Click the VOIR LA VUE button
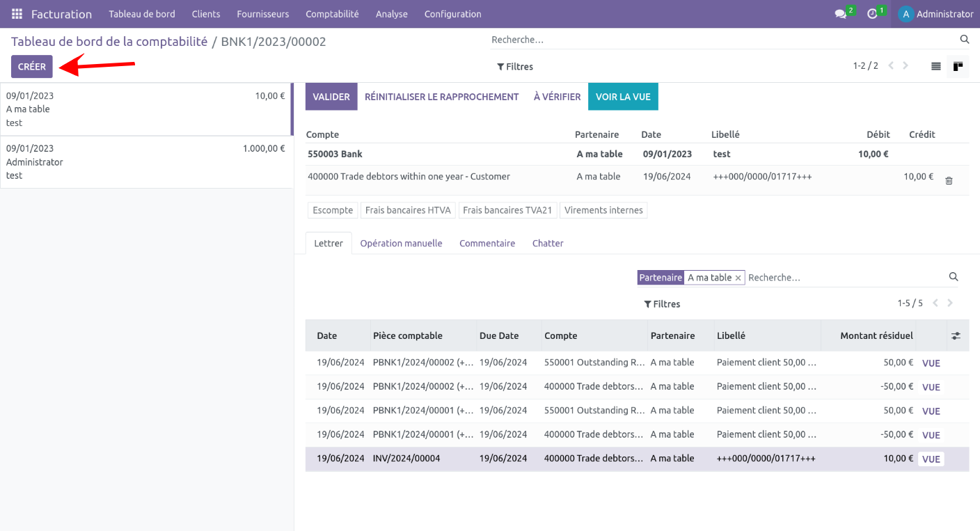The width and height of the screenshot is (980, 531). point(623,97)
